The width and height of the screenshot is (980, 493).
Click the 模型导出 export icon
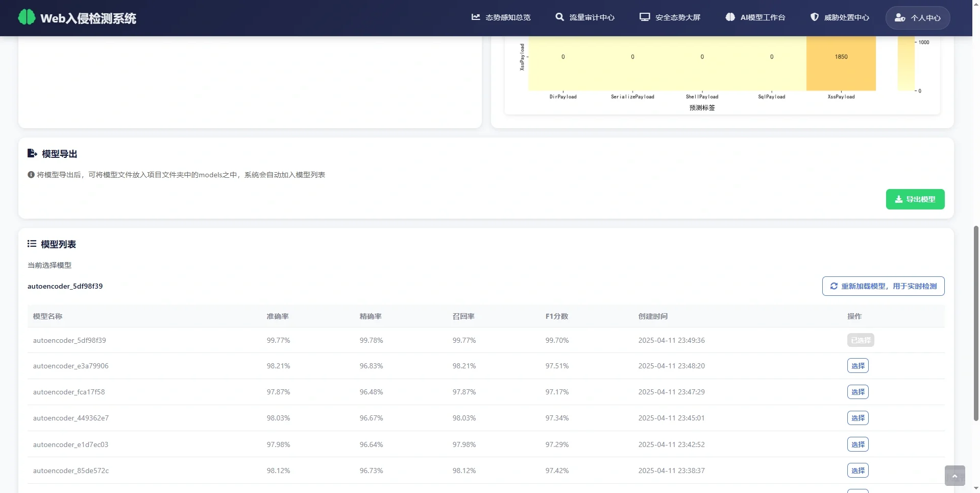pos(32,153)
